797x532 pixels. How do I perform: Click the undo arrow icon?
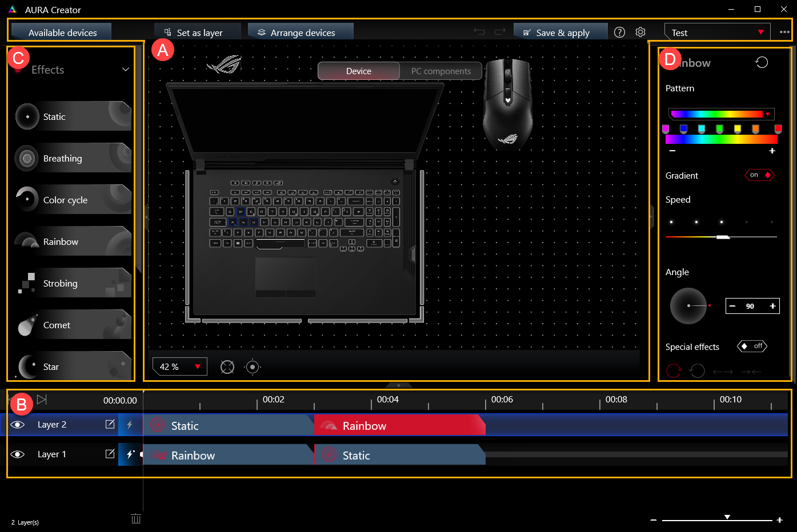click(479, 32)
